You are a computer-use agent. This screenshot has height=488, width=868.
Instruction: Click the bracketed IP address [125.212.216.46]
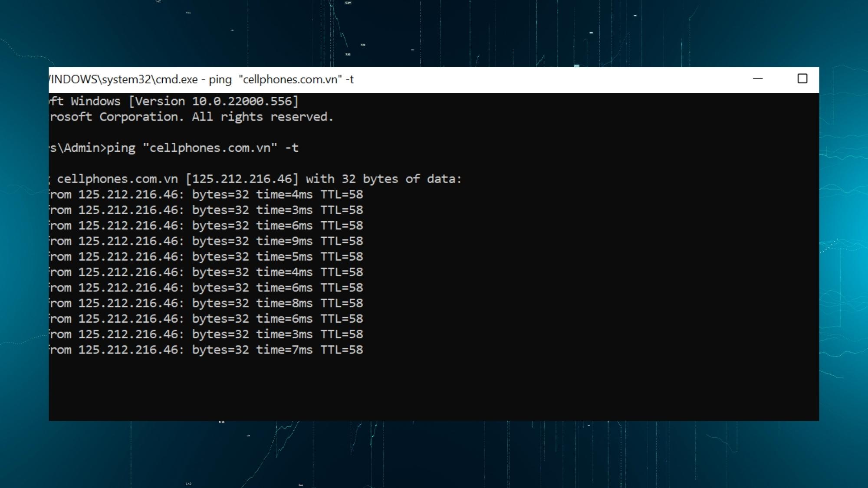pos(242,179)
